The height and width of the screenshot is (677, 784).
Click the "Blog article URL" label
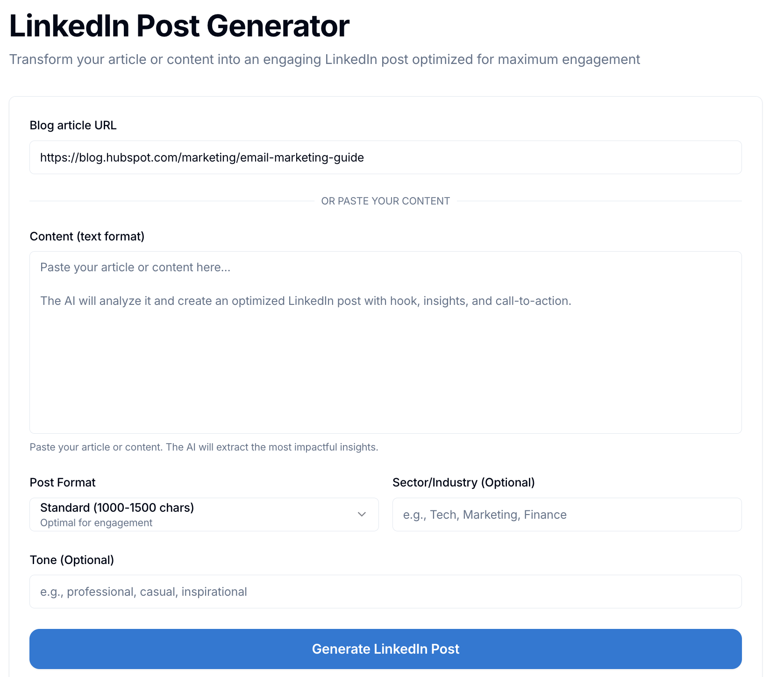73,125
